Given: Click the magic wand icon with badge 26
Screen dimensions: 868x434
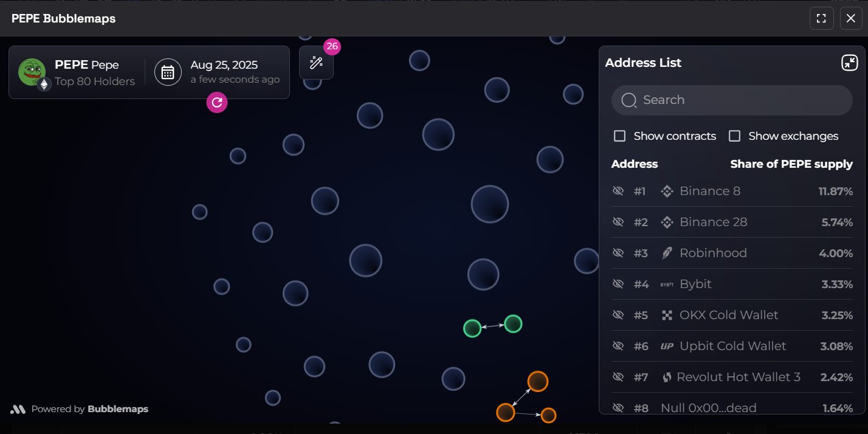Looking at the screenshot, I should 316,63.
